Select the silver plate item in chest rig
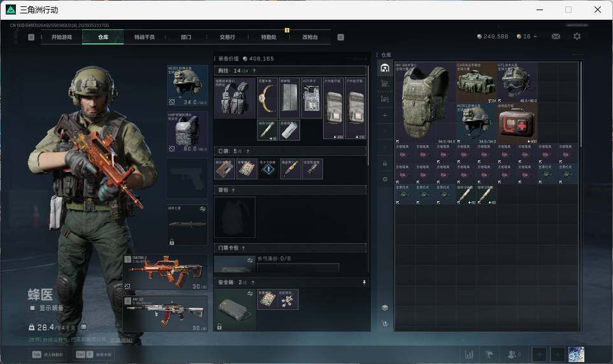The image size is (613, 364). [290, 97]
